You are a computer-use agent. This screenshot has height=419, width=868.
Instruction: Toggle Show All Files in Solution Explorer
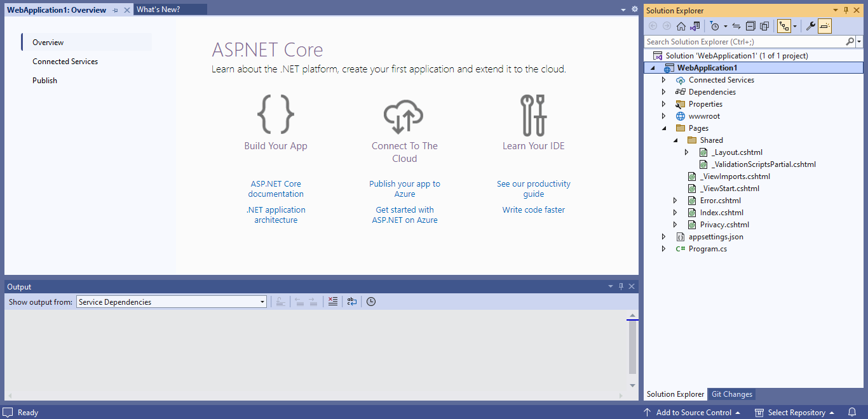(764, 26)
